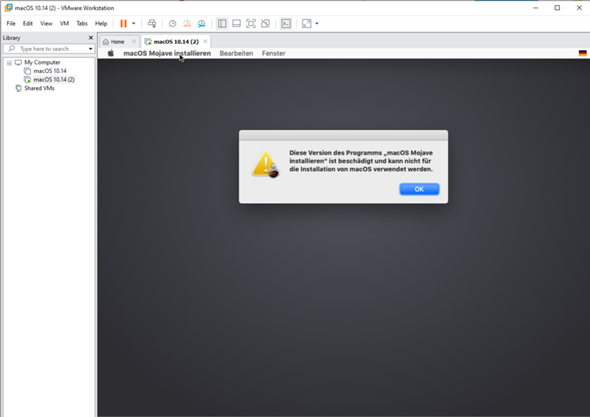590x417 pixels.
Task: Open the File menu
Action: (11, 23)
